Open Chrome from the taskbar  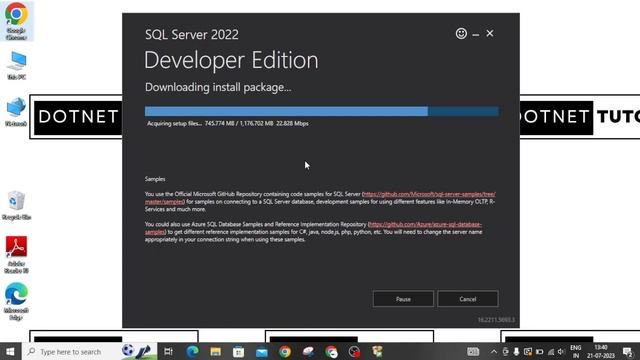point(285,351)
